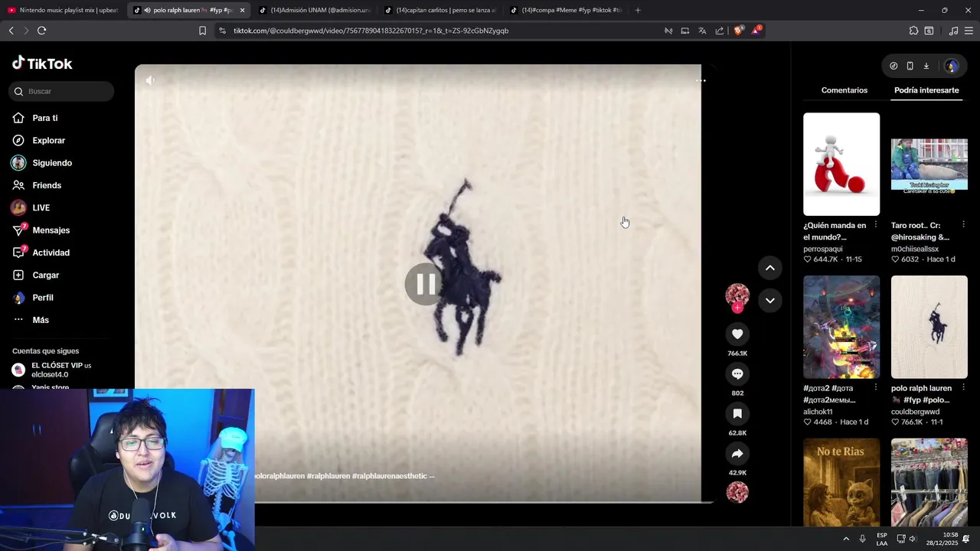Open the browser extensions puzzle icon

coord(913,31)
